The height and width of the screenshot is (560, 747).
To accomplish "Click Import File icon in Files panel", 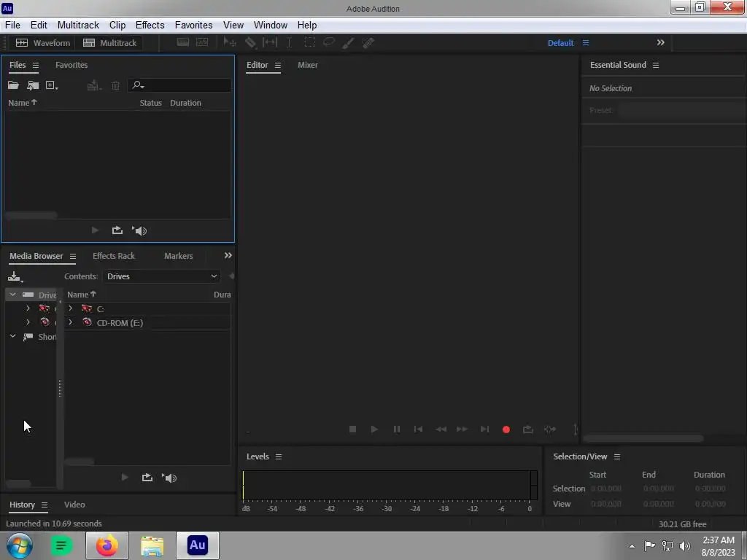I will click(x=33, y=85).
